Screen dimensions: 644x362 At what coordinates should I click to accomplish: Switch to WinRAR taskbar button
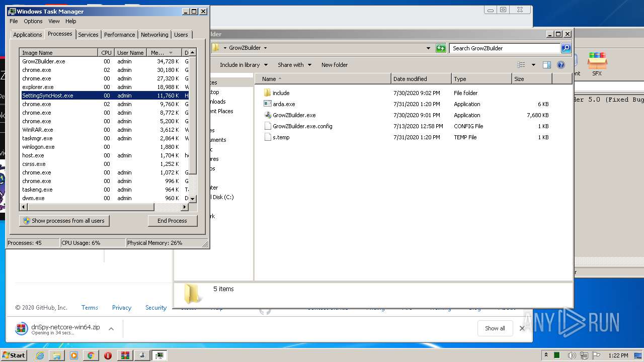click(125, 355)
